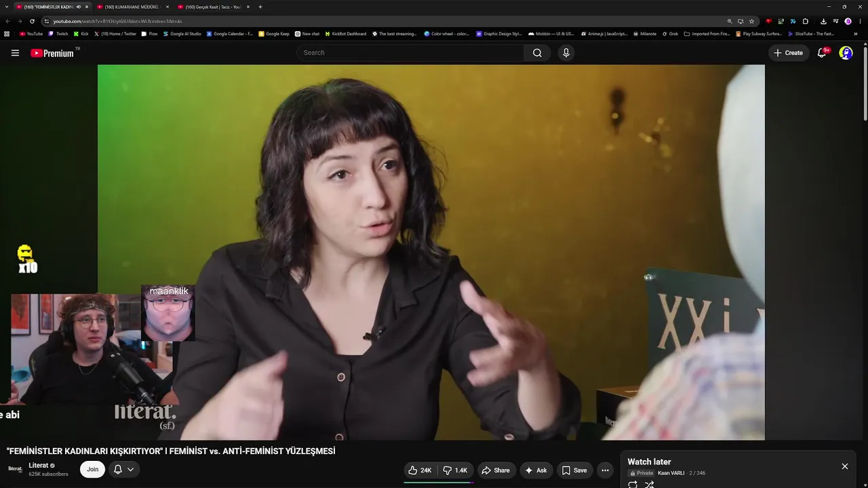Select the FEMİNİSTLER KADINLARI tab
This screenshot has height=488, width=868.
pyautogui.click(x=52, y=7)
